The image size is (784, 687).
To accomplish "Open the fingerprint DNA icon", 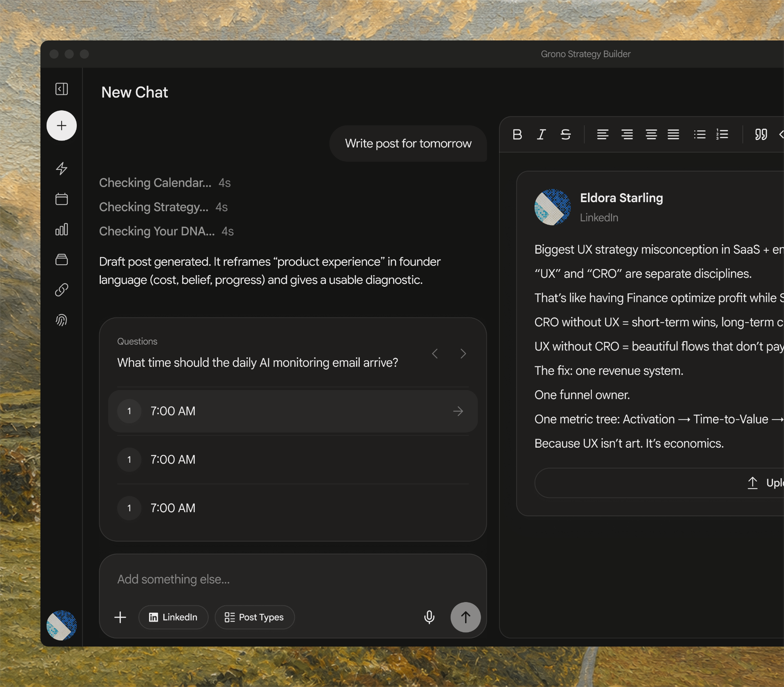I will [x=62, y=320].
